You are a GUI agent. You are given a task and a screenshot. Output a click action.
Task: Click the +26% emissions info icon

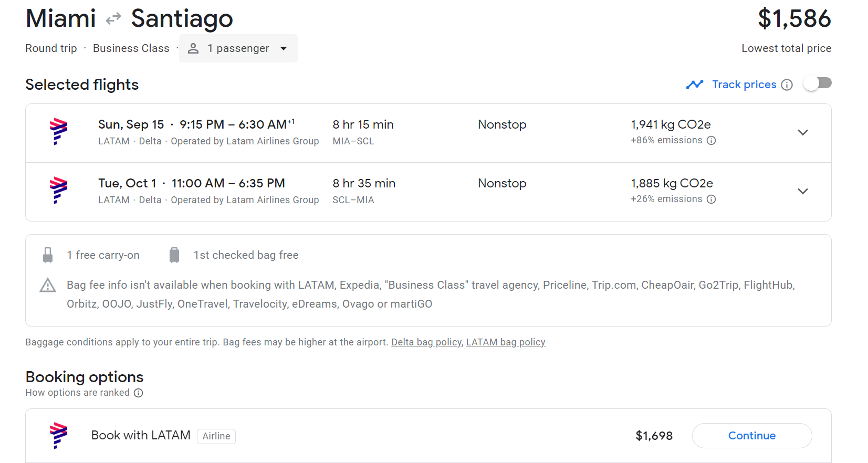711,199
